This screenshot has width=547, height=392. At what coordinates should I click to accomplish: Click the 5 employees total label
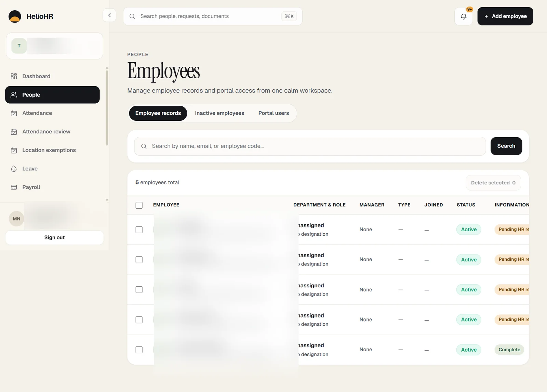pos(157,183)
